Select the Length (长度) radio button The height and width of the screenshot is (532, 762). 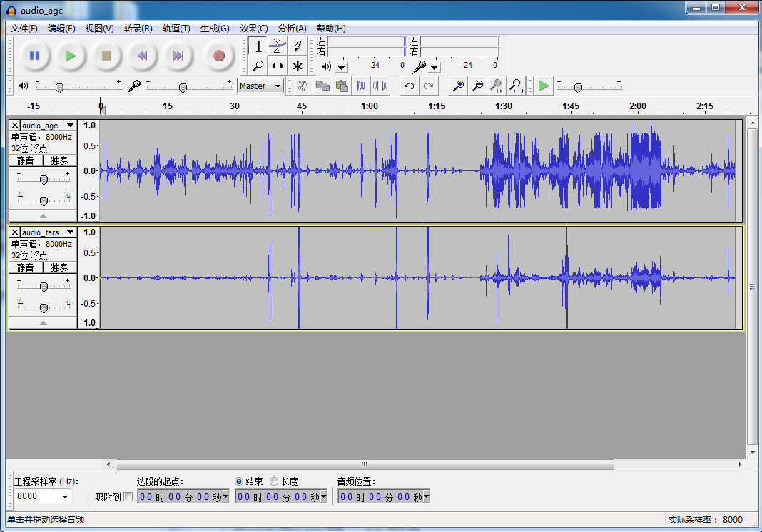click(274, 481)
